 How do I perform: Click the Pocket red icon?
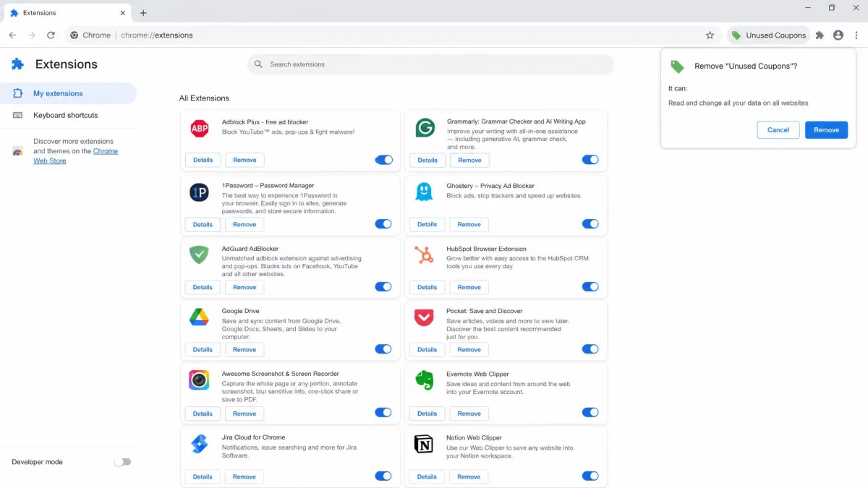point(424,317)
